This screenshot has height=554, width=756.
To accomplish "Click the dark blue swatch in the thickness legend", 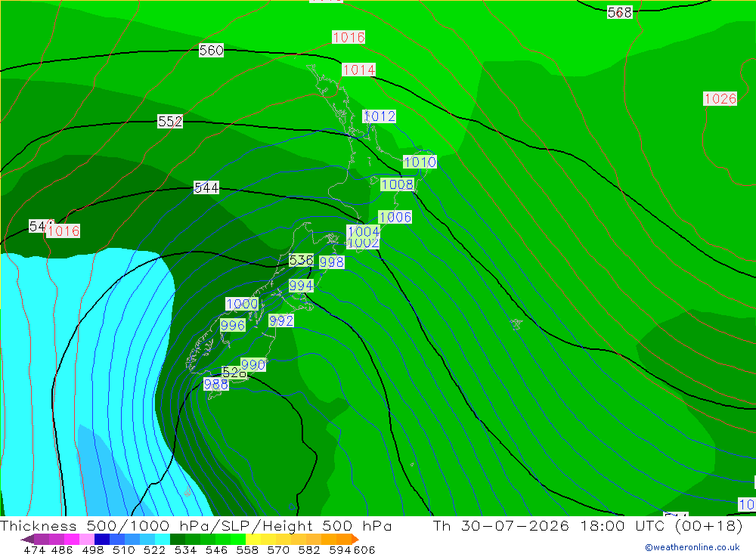I will tap(102, 539).
